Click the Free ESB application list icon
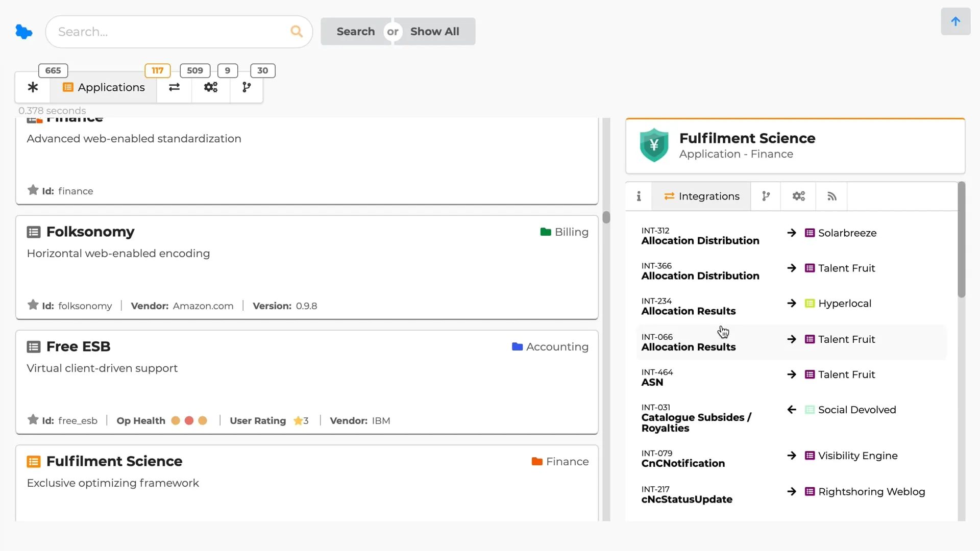980x551 pixels. [x=34, y=347]
